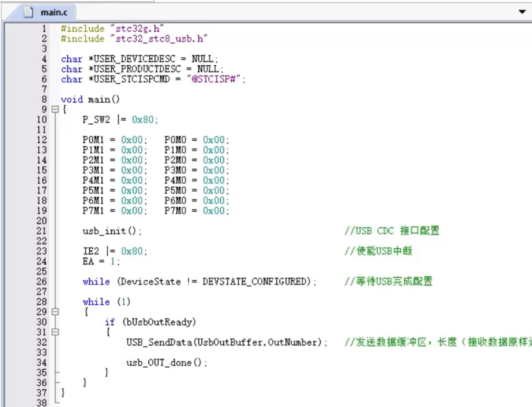Open the document list dropdown arrow

tap(522, 12)
